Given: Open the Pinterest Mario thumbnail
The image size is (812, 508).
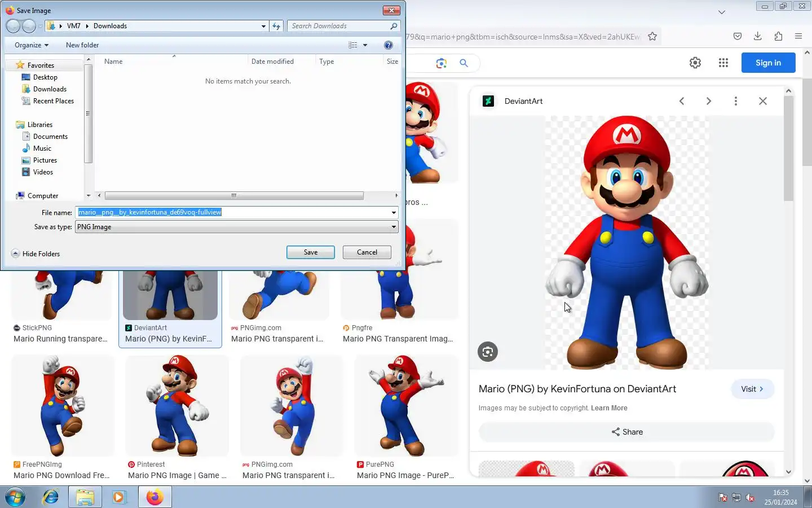Looking at the screenshot, I should (177, 406).
